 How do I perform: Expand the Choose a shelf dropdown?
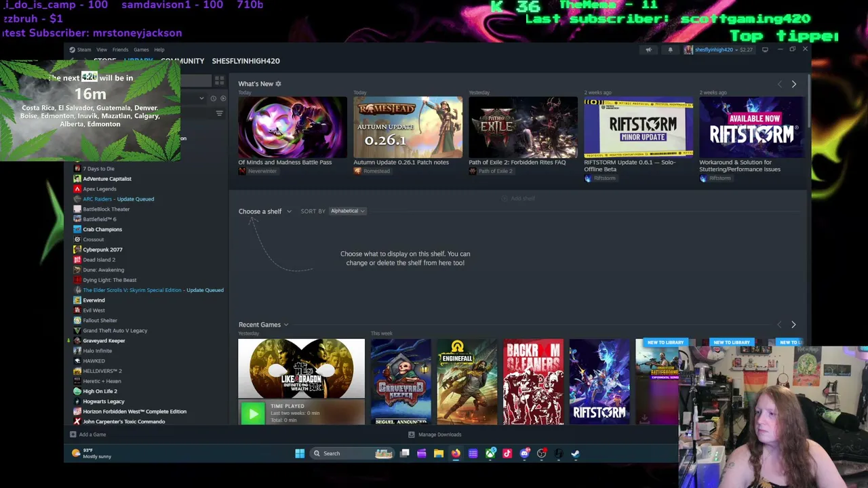coord(265,211)
